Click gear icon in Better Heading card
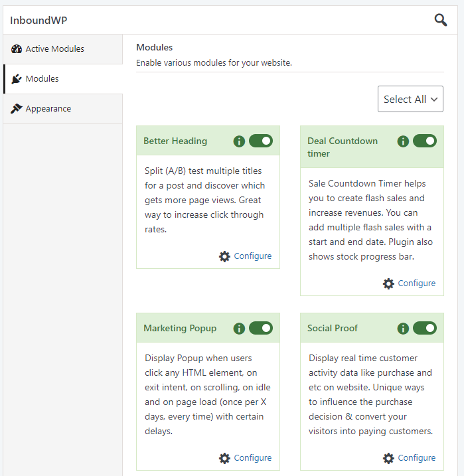The width and height of the screenshot is (464, 476). tap(224, 256)
